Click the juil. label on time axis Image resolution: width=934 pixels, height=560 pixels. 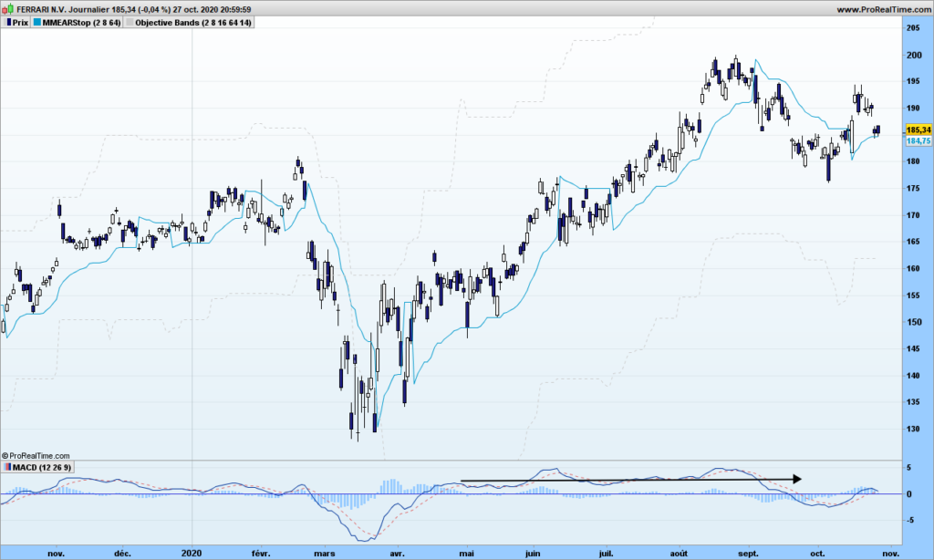[606, 554]
